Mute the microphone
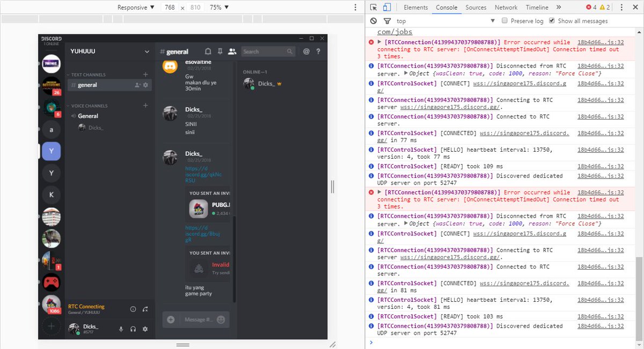This screenshot has width=644, height=349. (121, 329)
